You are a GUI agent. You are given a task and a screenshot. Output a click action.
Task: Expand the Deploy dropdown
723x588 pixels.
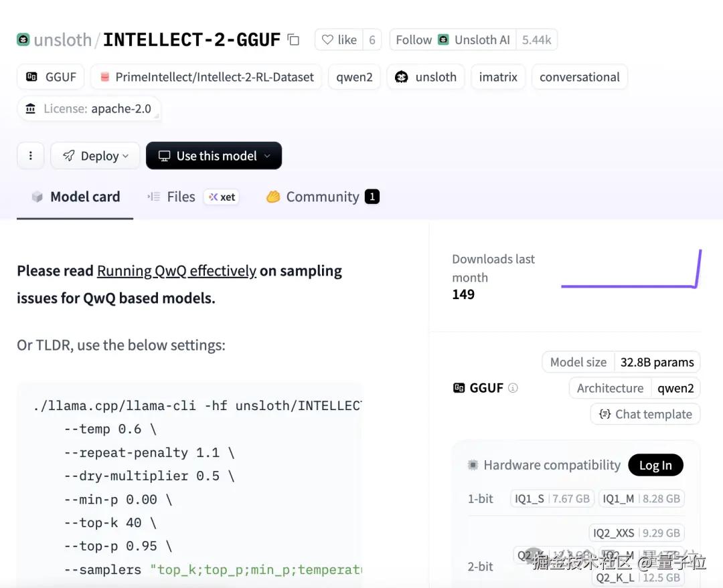point(95,156)
